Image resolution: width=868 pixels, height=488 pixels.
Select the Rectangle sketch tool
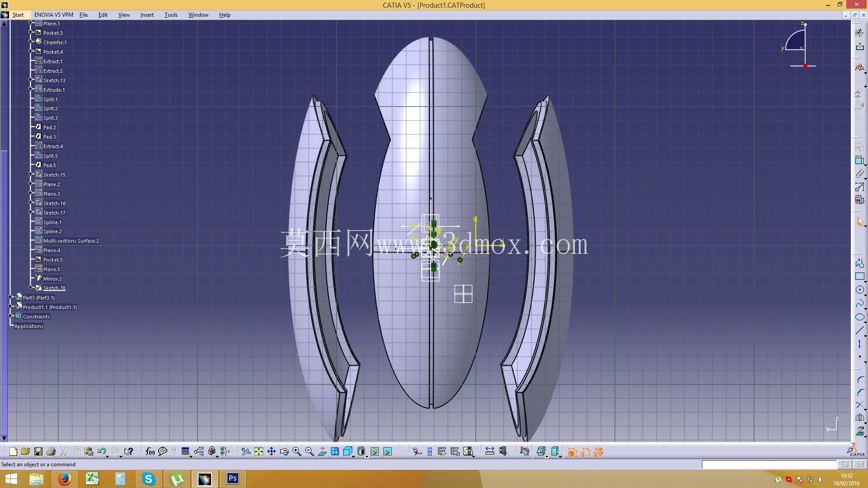click(x=860, y=277)
